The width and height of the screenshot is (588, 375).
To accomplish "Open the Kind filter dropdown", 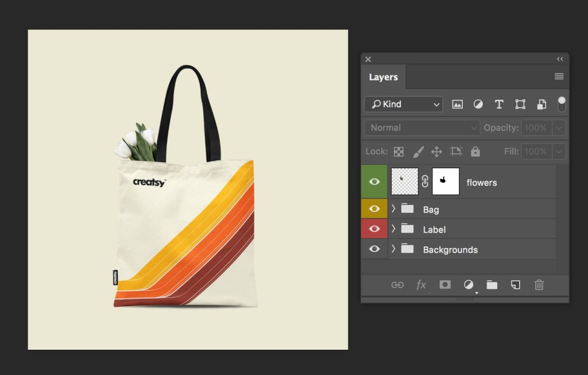I will click(x=403, y=104).
